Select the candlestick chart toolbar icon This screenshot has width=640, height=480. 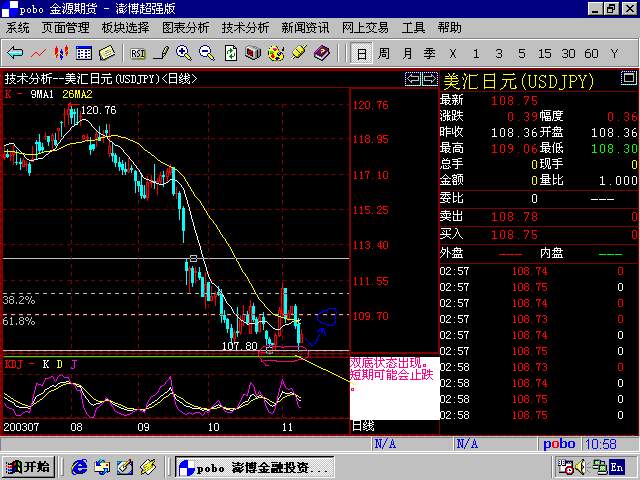[61, 53]
